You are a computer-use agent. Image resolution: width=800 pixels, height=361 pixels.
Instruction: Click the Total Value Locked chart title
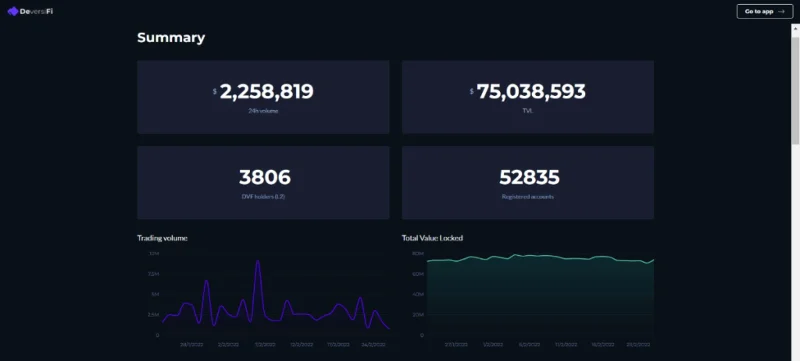click(x=432, y=238)
